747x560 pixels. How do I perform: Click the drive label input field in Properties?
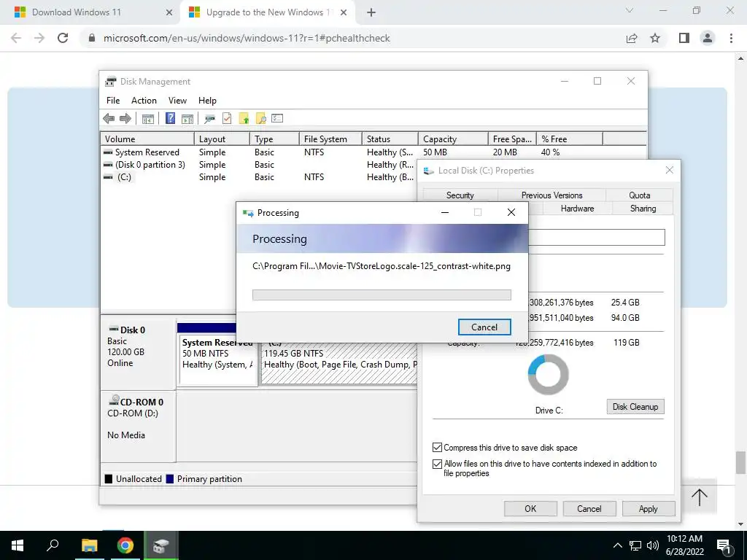(x=597, y=238)
